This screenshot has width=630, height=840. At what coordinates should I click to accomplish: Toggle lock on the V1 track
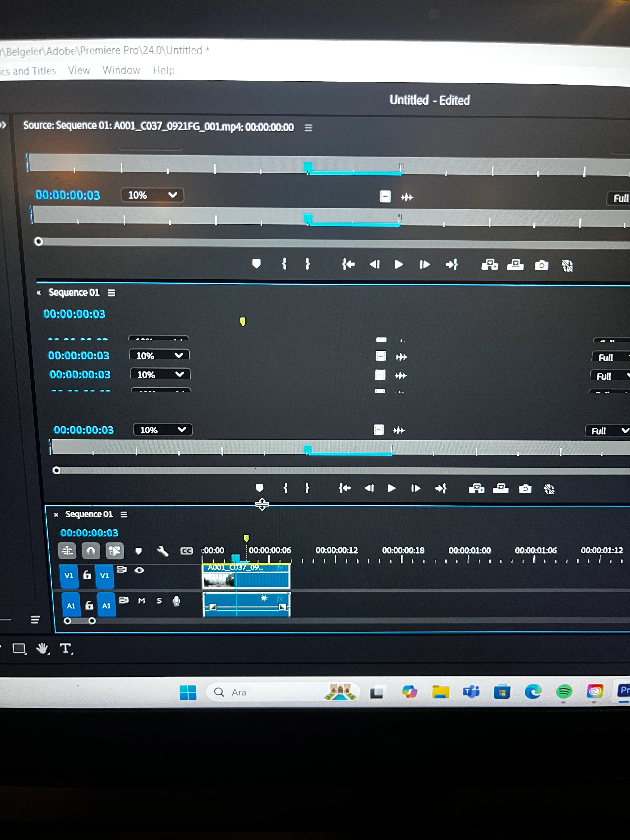[87, 575]
